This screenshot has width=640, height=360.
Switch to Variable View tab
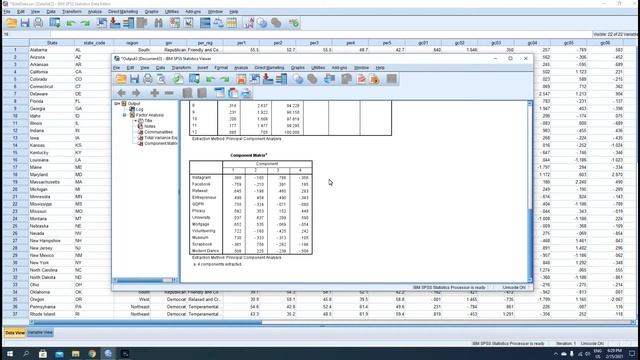pos(40,333)
